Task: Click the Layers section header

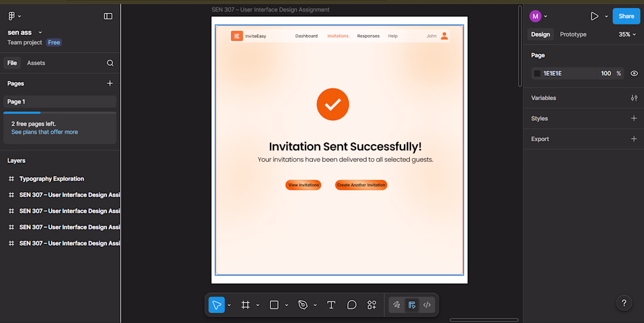Action: click(x=16, y=161)
